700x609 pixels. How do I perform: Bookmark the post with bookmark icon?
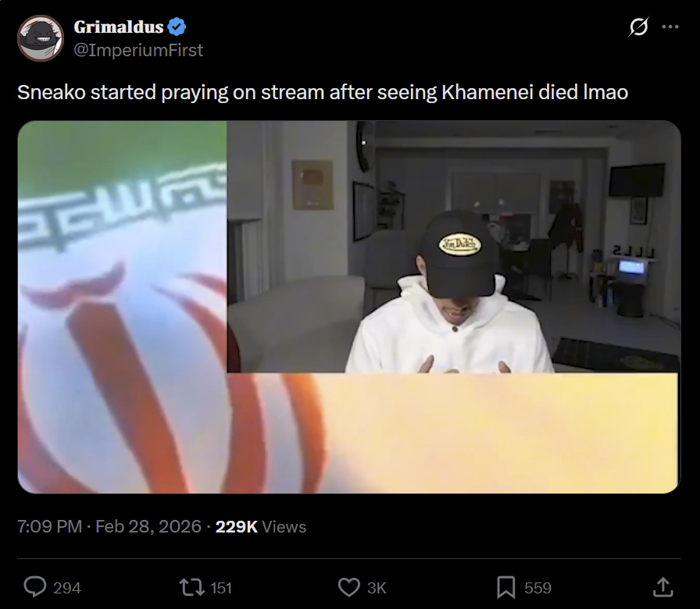[505, 587]
